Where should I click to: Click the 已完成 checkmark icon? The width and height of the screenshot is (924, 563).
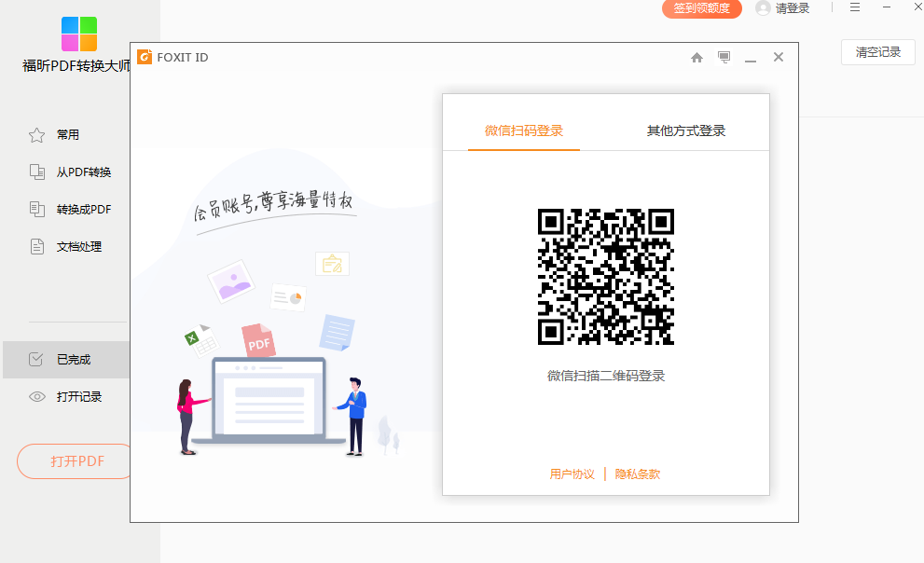point(36,359)
